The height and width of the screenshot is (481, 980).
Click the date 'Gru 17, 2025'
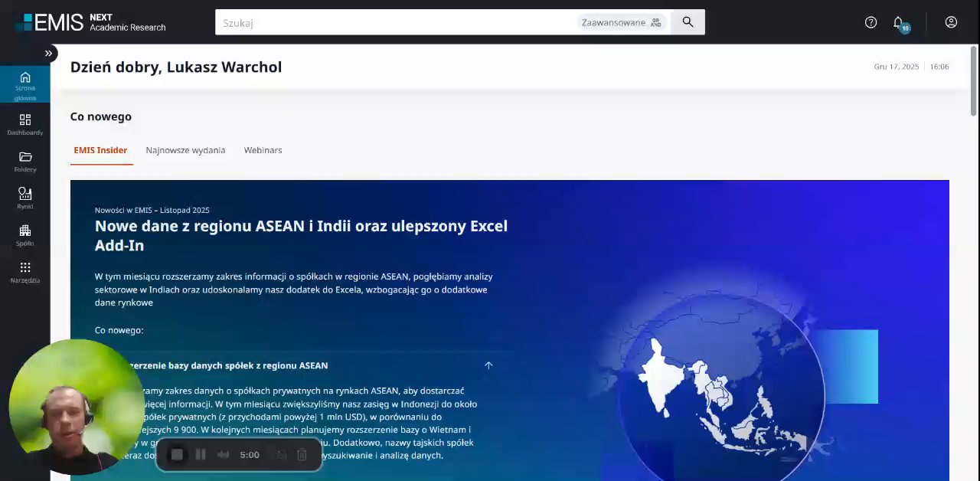[x=897, y=67]
